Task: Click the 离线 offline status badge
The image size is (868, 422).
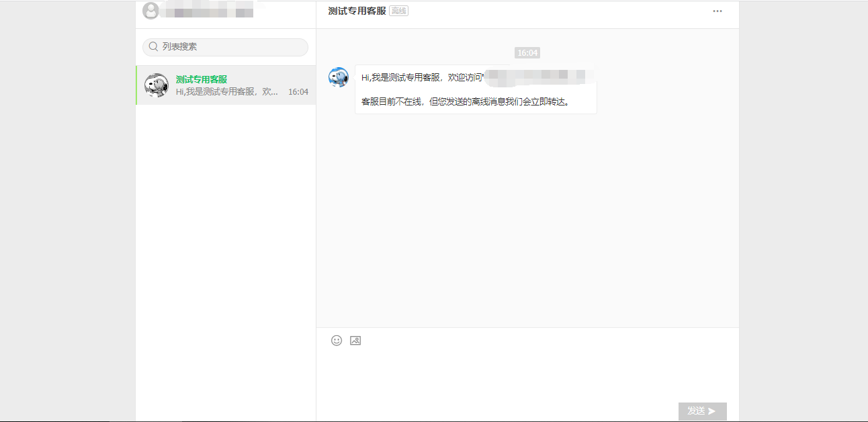Action: coord(399,11)
